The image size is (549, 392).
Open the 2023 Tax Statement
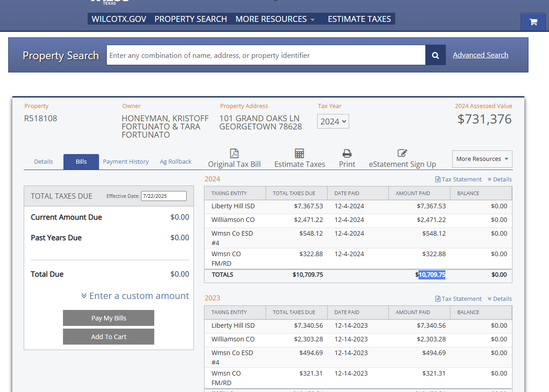(x=458, y=299)
